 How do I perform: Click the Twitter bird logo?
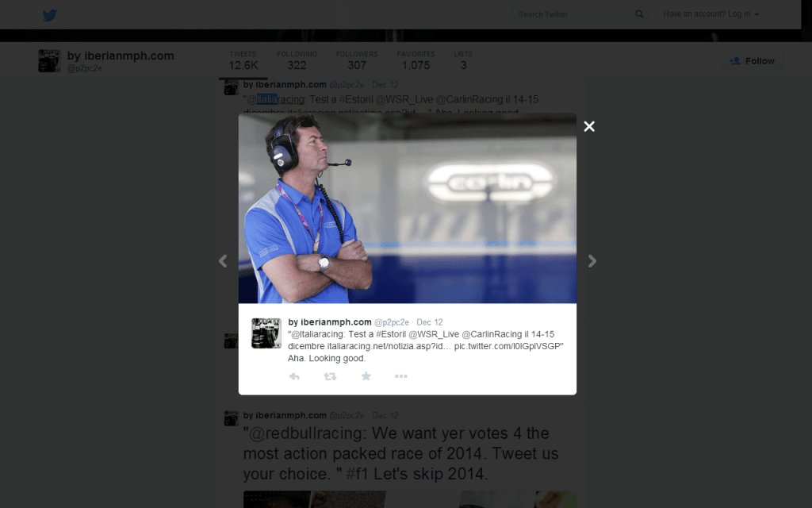tap(50, 15)
